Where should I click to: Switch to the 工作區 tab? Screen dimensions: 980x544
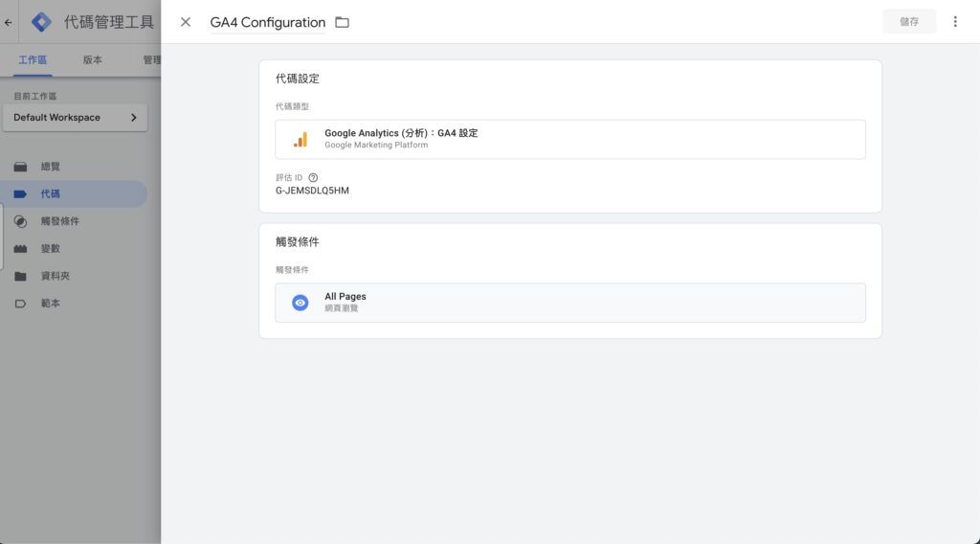[33, 60]
